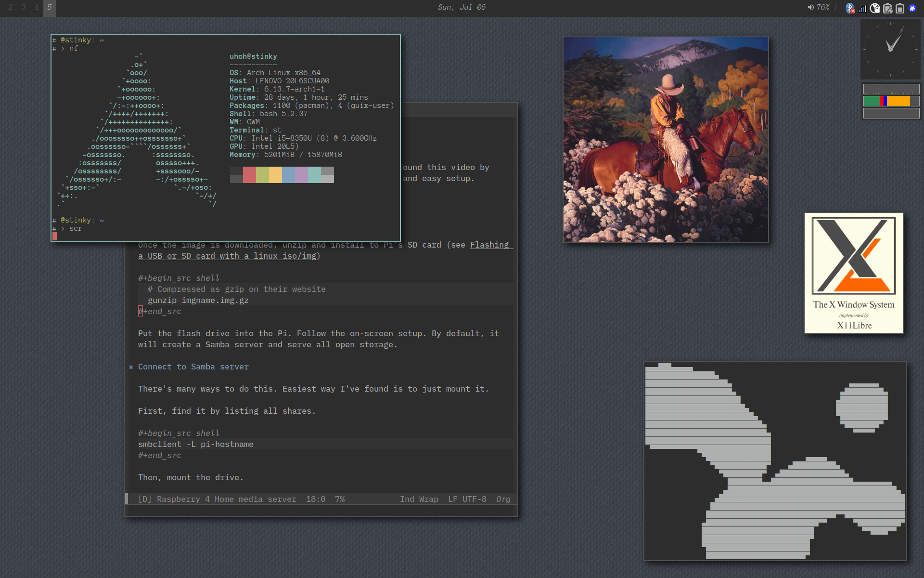Click the 'nf' command in the terminal

click(x=74, y=48)
